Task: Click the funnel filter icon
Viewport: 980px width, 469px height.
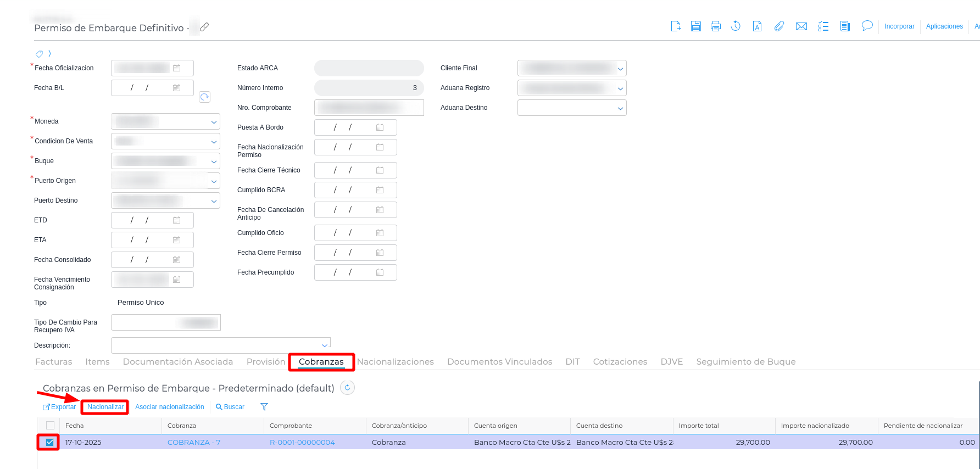Action: [264, 407]
